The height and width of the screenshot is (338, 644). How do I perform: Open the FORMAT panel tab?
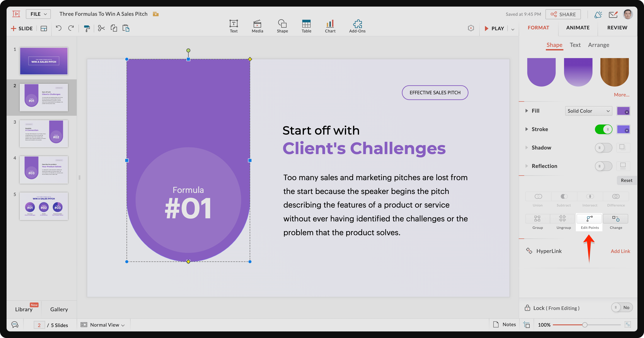539,27
